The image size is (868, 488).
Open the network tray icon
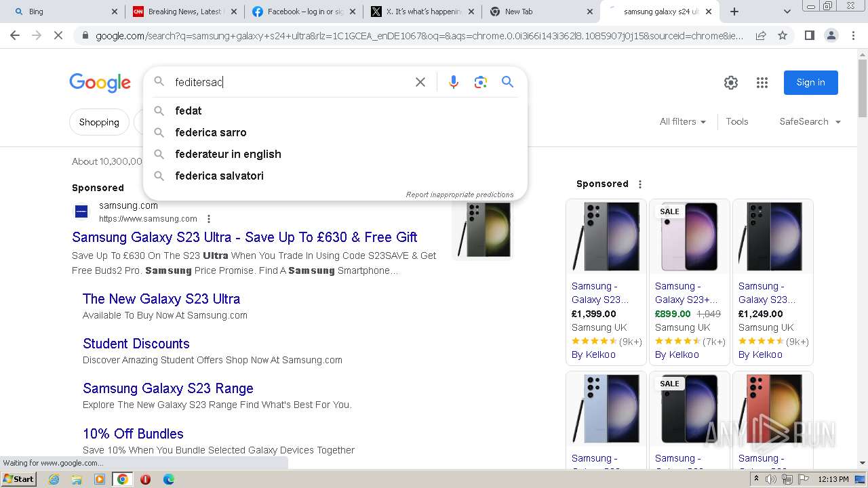[787, 479]
